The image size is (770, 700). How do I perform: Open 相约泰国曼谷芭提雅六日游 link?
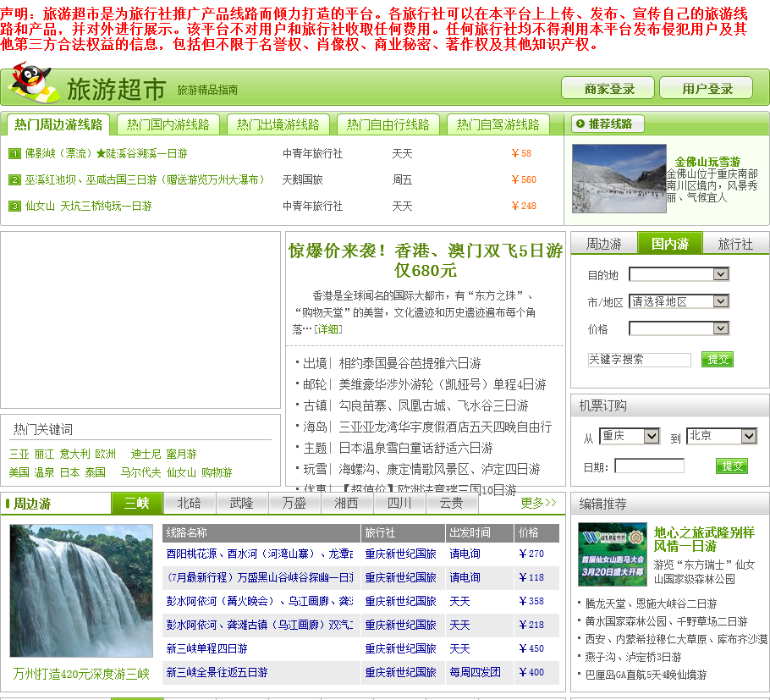coord(410,363)
